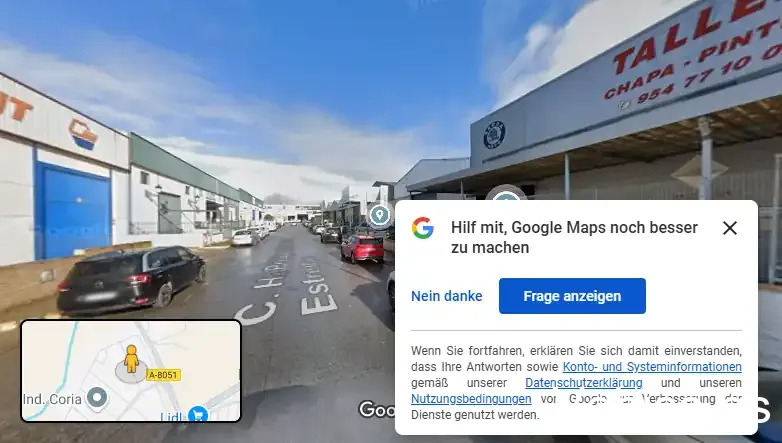Choose Nein danke

point(446,296)
